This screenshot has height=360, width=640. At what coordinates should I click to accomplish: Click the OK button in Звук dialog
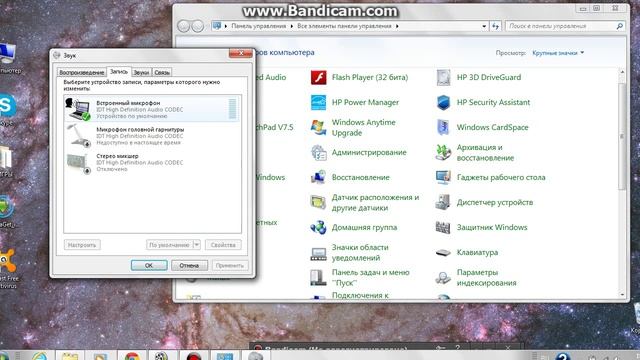(149, 265)
